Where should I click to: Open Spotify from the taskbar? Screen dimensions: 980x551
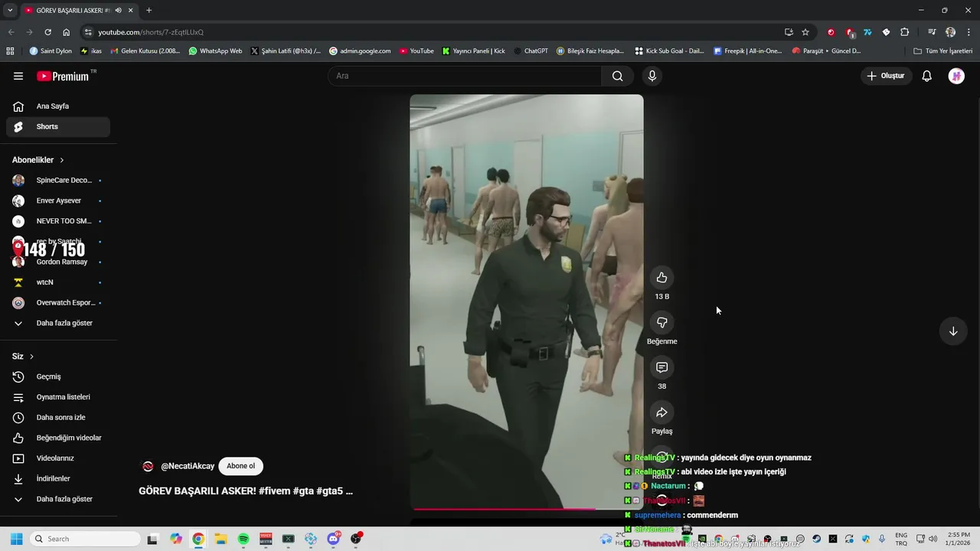[243, 539]
